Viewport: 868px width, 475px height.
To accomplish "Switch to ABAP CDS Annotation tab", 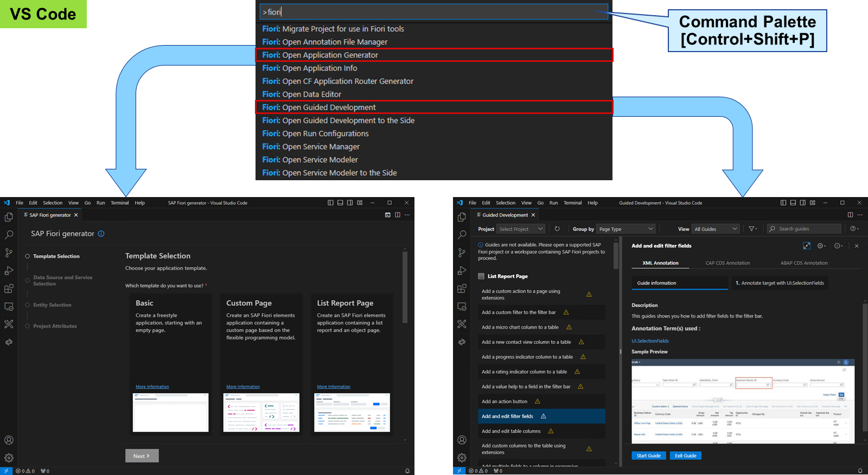I will [x=804, y=263].
